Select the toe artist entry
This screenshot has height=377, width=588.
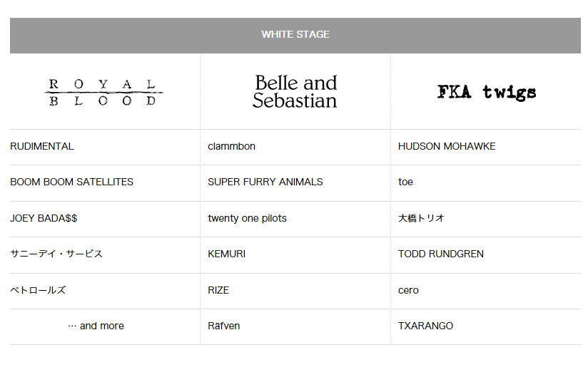[x=405, y=182]
